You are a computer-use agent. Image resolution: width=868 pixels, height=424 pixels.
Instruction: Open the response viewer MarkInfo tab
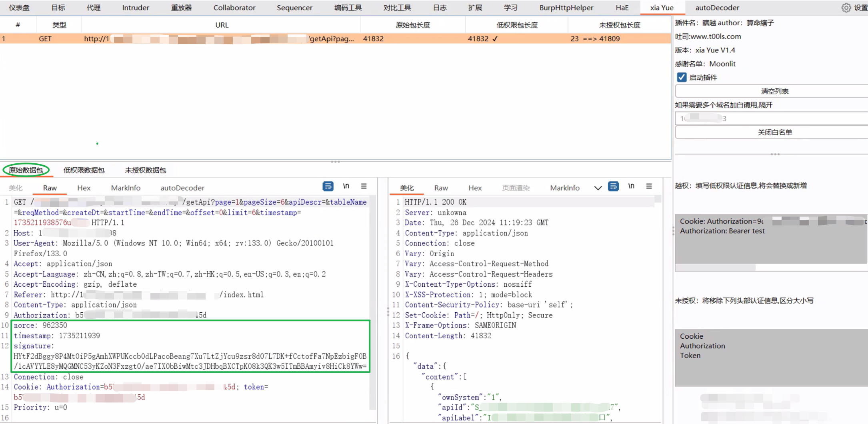tap(565, 188)
